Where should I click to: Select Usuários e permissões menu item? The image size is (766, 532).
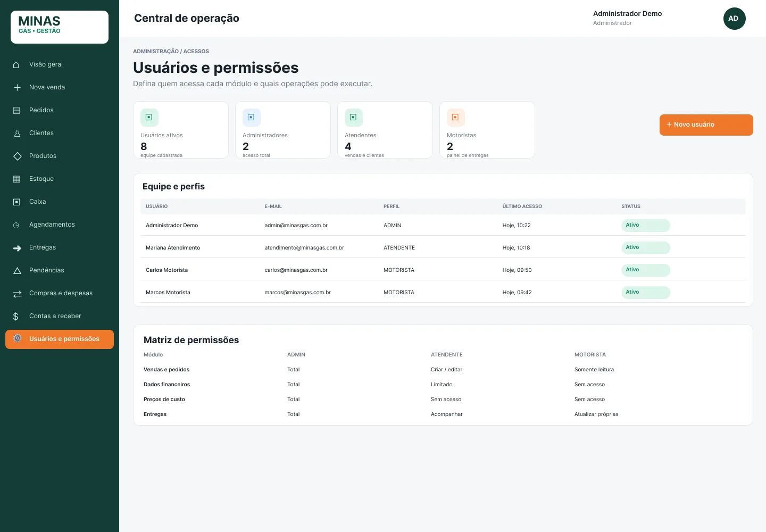coord(60,339)
